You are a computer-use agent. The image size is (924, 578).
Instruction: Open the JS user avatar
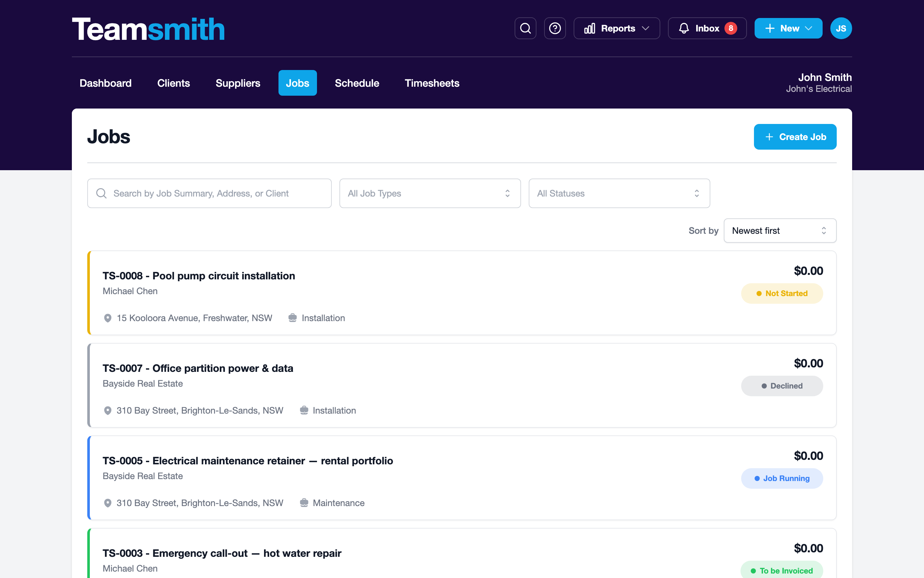pyautogui.click(x=841, y=28)
